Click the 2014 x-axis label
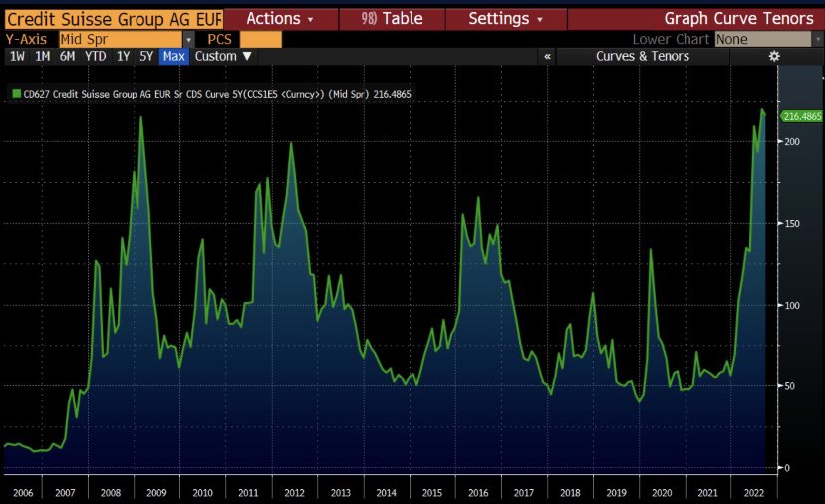825x504 pixels. click(x=387, y=493)
